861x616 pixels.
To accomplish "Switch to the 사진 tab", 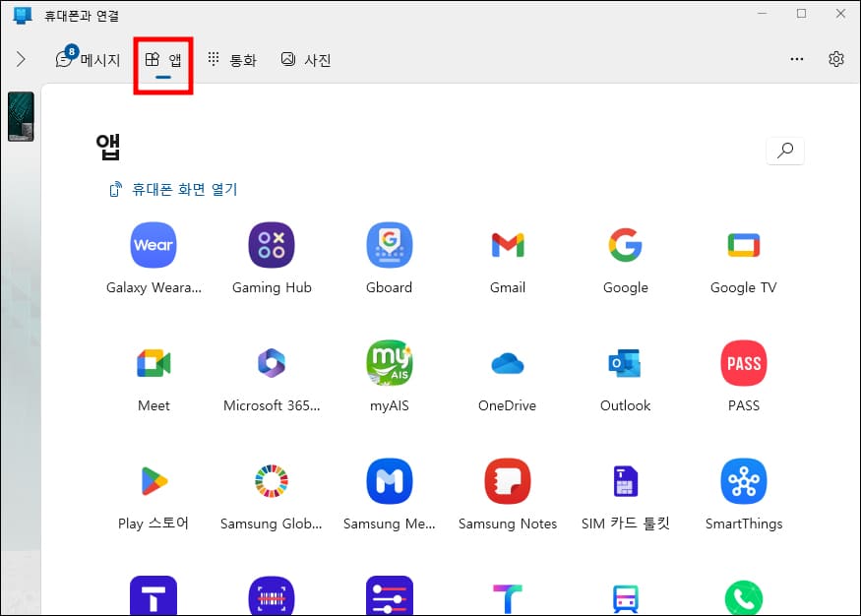I will [x=306, y=59].
